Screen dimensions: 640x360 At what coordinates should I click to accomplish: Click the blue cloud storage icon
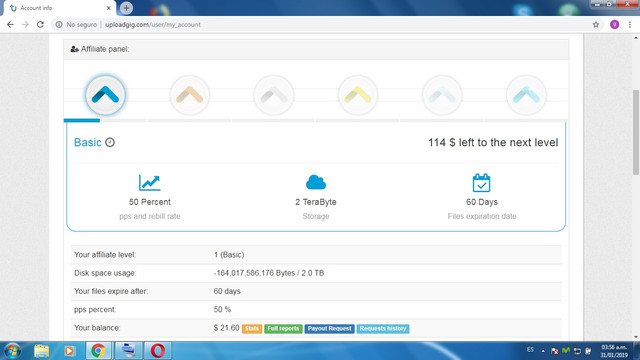tap(316, 182)
